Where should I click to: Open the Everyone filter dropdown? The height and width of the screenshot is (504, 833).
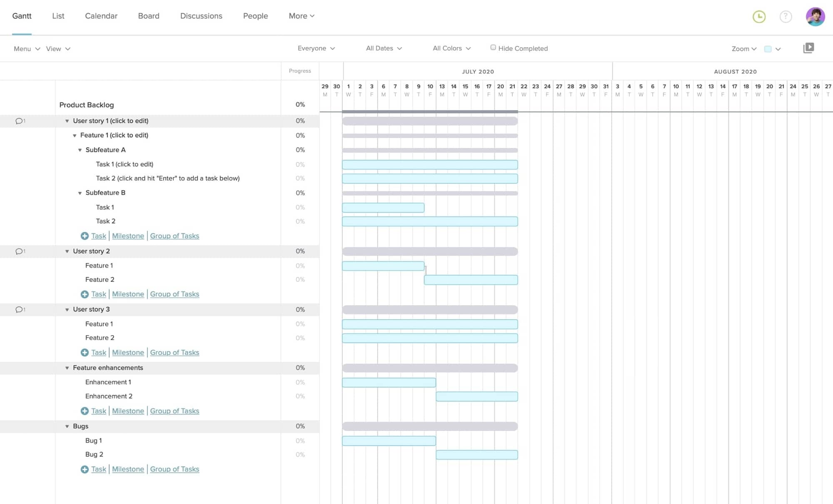[317, 48]
